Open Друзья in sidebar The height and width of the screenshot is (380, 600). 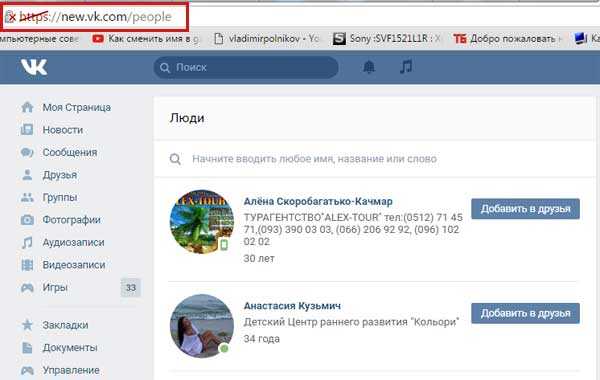tap(60, 175)
